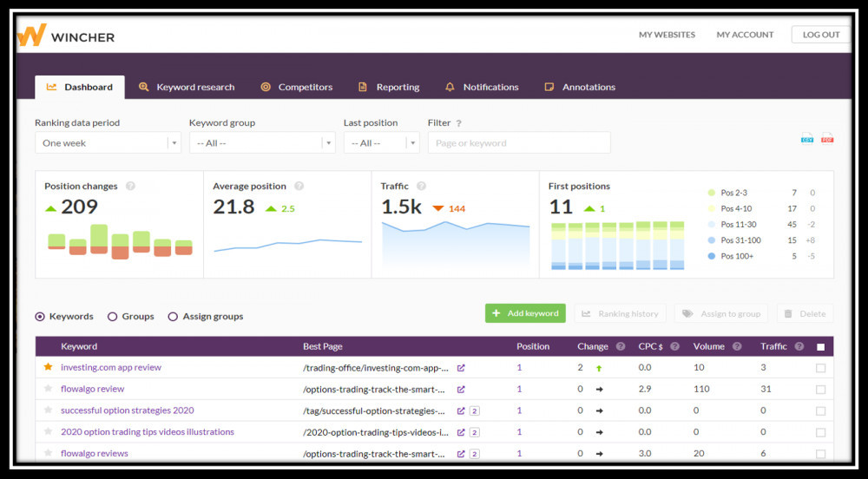Viewport: 868px width, 479px height.
Task: Open help icon next to Traffic heading
Action: [x=421, y=187]
